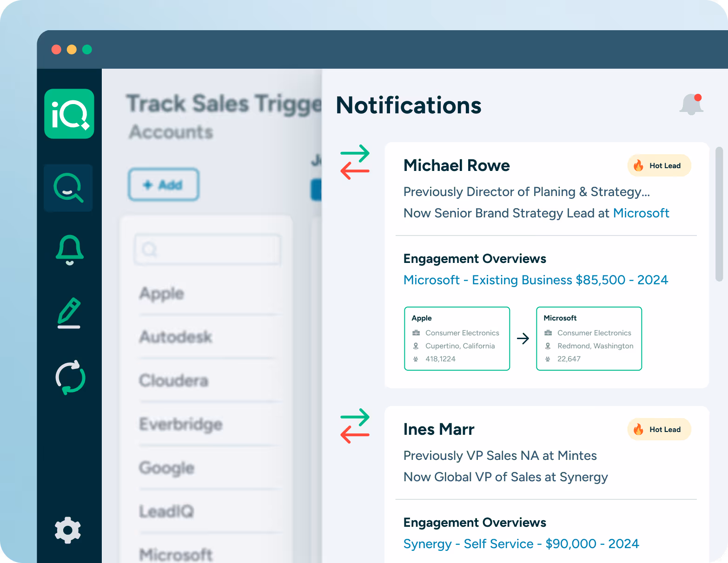This screenshot has width=728, height=563.
Task: Open the Microsoft company link
Action: click(x=641, y=213)
